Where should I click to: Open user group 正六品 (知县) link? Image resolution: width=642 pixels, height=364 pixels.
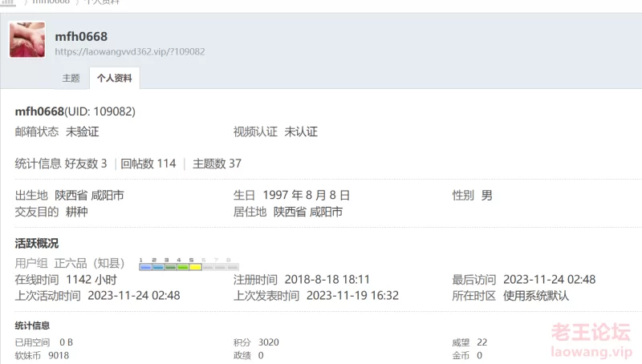[89, 263]
